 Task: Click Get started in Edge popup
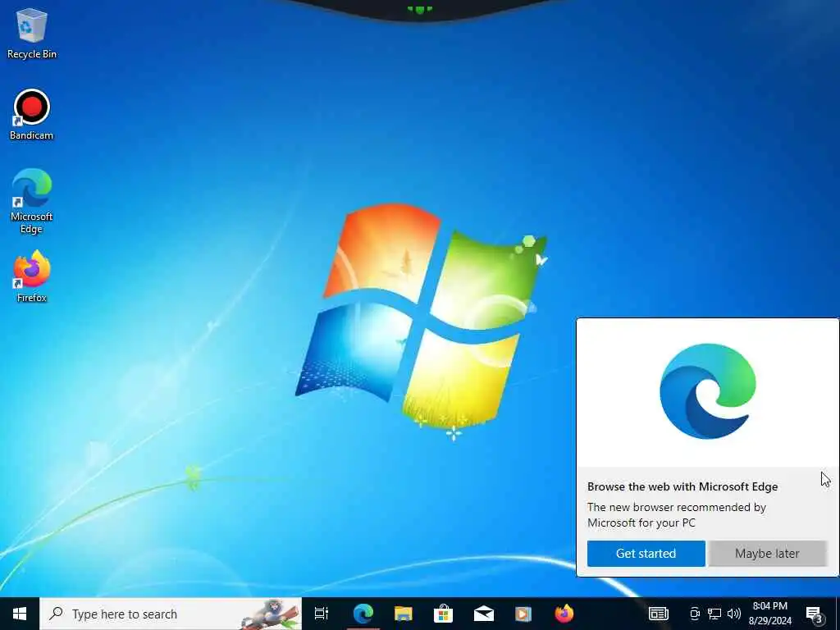[646, 554]
